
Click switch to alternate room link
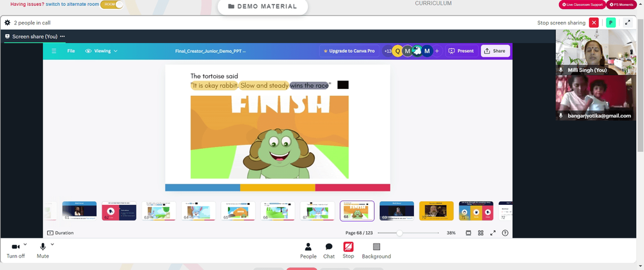point(72,4)
